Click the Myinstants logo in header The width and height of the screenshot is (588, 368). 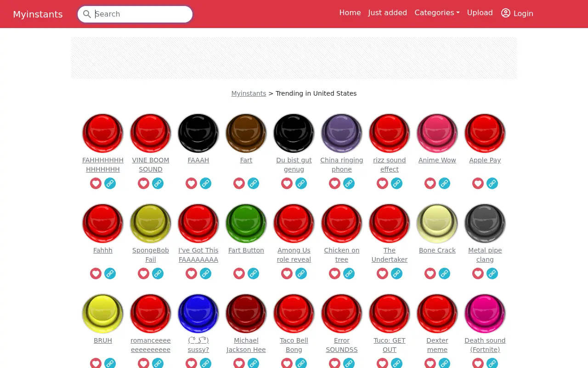pyautogui.click(x=38, y=14)
